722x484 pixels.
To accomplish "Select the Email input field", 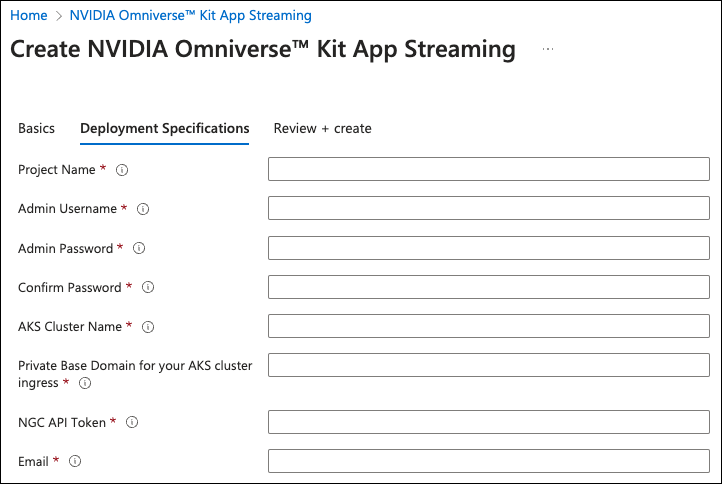I will (489, 461).
